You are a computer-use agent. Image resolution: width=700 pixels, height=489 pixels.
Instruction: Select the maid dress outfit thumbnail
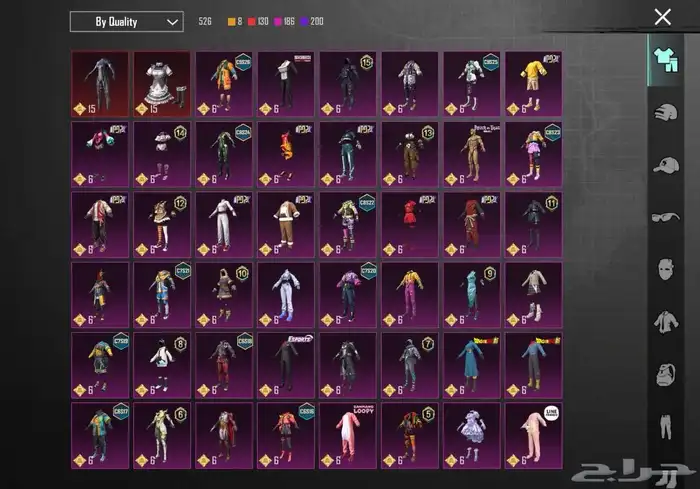pos(162,84)
